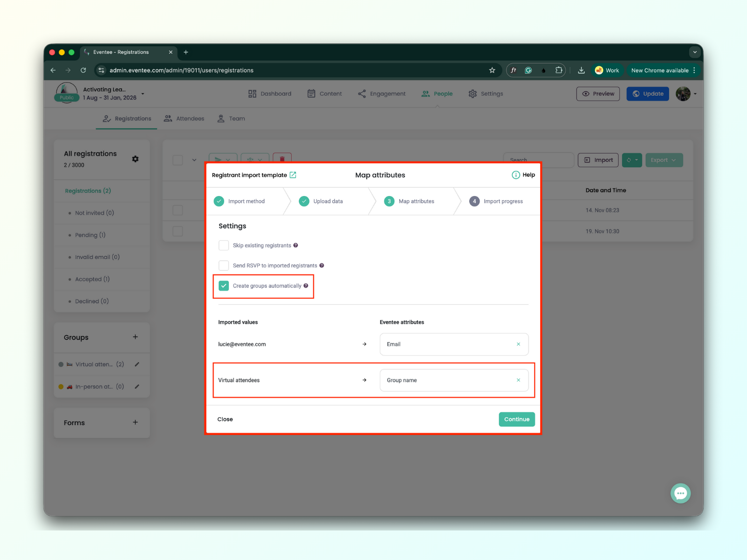Open the Engagement menu
This screenshot has width=747, height=560.
382,94
